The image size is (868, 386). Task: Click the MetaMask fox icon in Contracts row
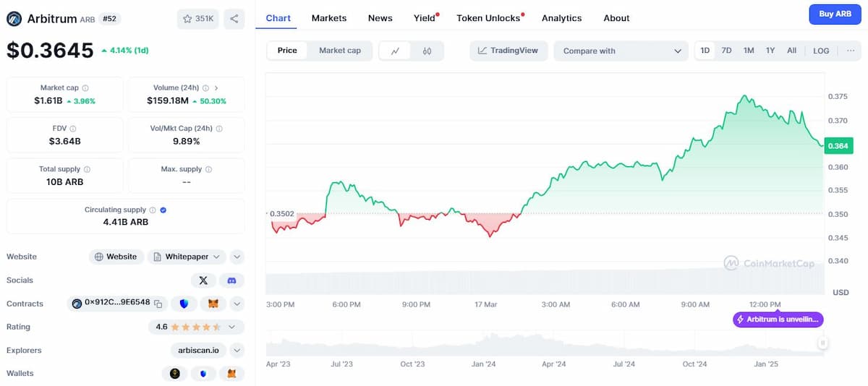213,304
